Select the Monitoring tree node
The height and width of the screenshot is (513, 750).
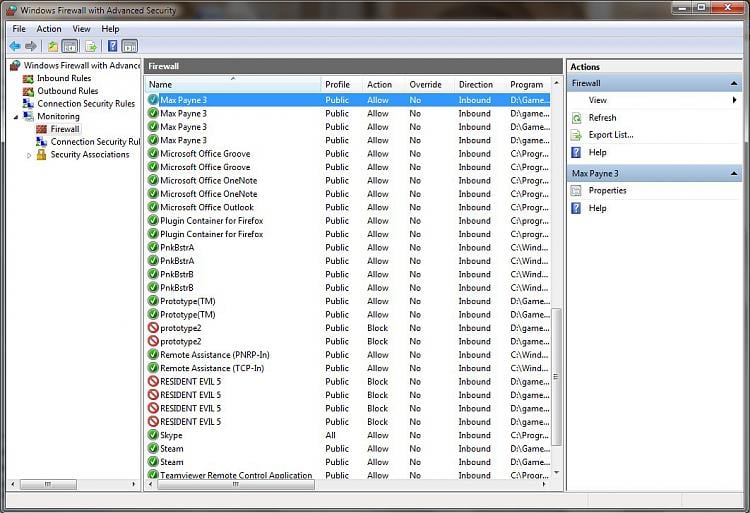pyautogui.click(x=58, y=116)
